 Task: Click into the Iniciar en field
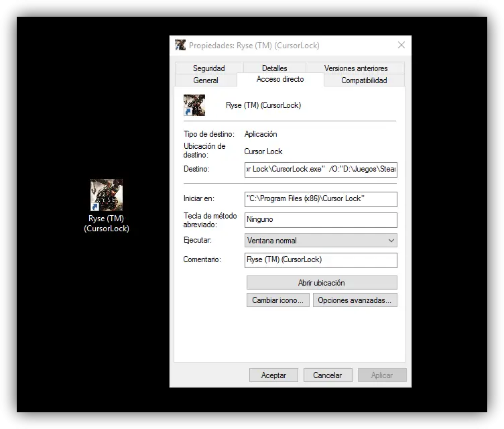pyautogui.click(x=321, y=199)
